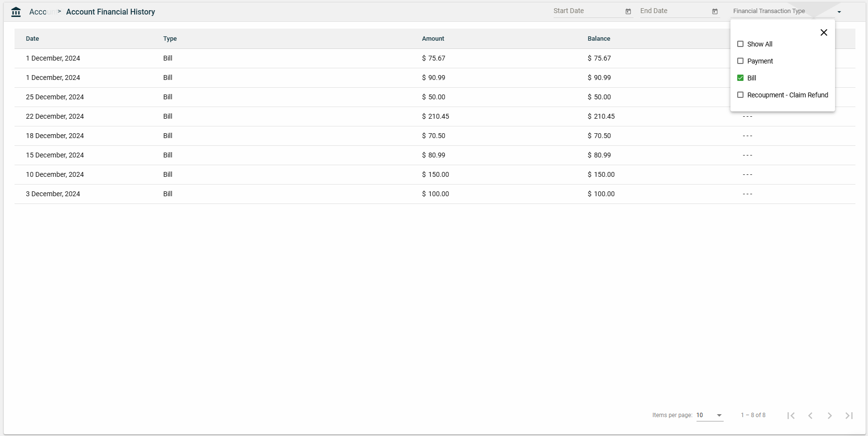
Task: Click the bank building home icon
Action: (16, 12)
